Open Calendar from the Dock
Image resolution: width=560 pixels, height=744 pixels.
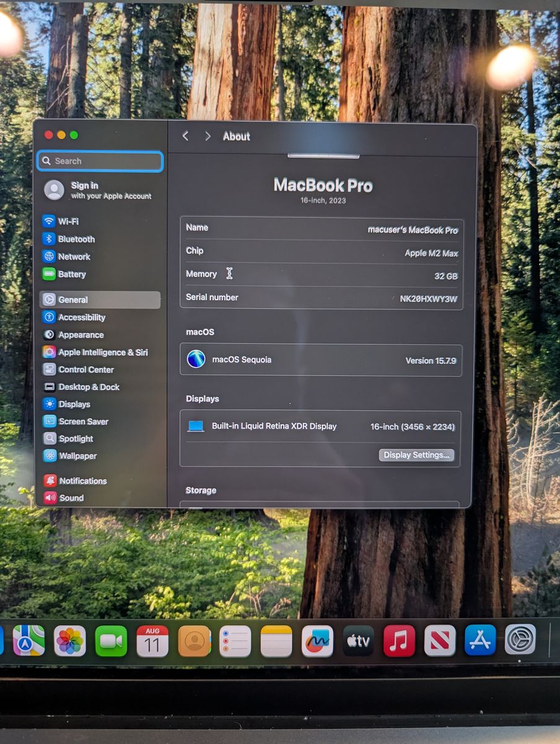click(152, 640)
